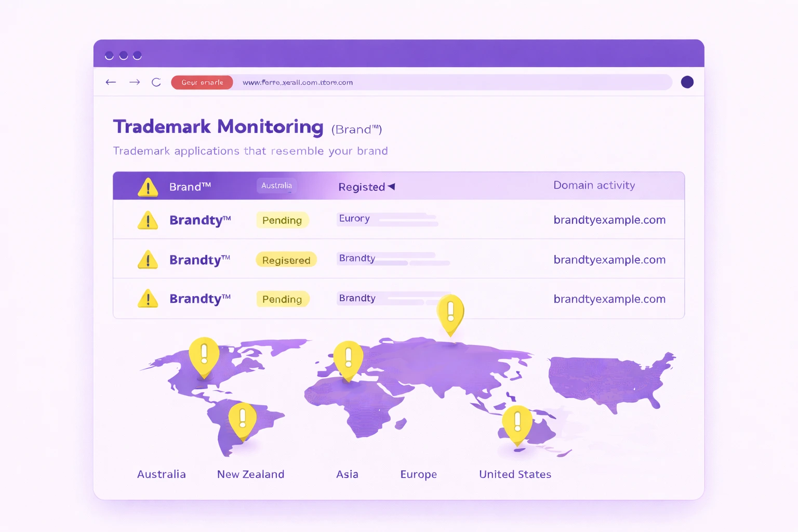Sort by the Registed column arrow
This screenshot has height=532, width=798.
(392, 187)
